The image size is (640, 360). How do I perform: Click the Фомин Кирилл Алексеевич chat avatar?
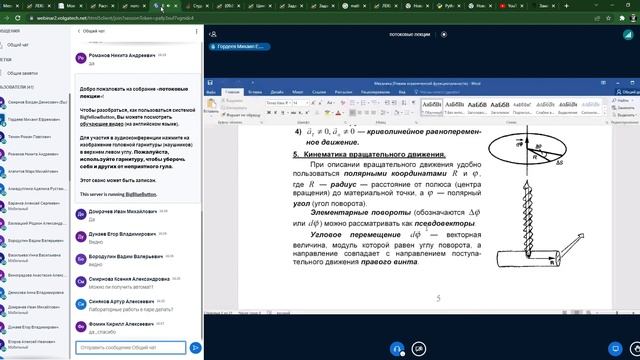[81, 327]
